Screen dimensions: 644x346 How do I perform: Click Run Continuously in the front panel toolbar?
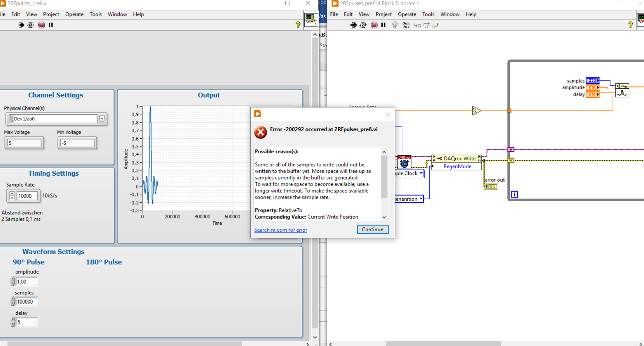click(x=31, y=25)
